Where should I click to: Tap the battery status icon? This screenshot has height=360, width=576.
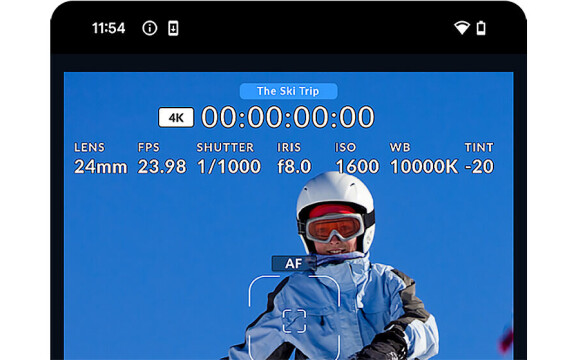[481, 28]
